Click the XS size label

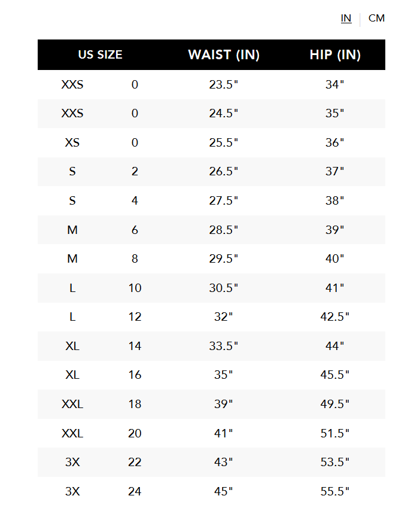point(72,142)
